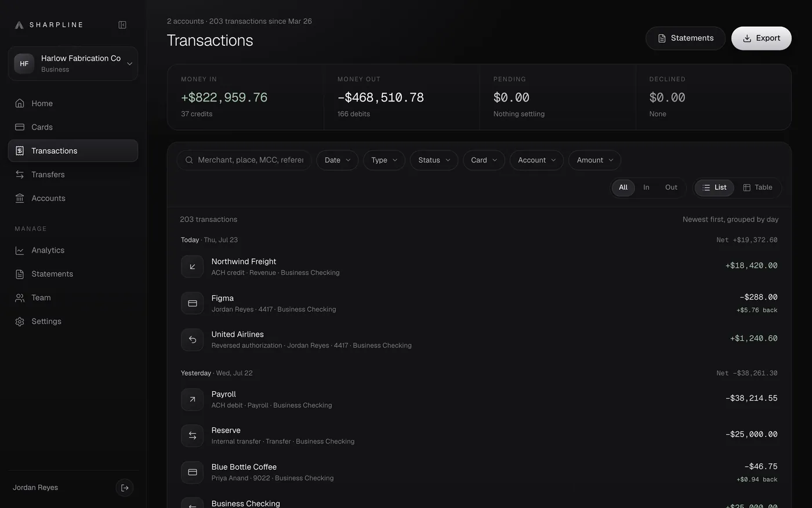Image resolution: width=812 pixels, height=508 pixels.
Task: Collapse the sidebar with the panel icon
Action: (x=122, y=25)
